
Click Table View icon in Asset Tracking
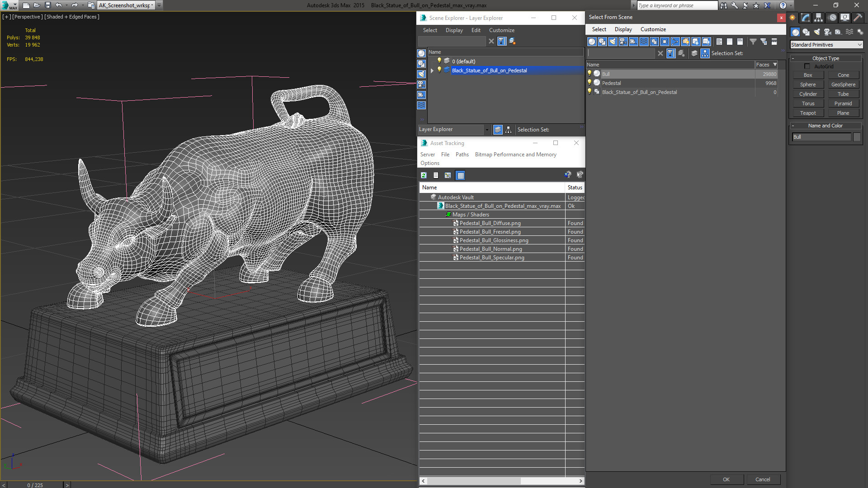click(460, 175)
